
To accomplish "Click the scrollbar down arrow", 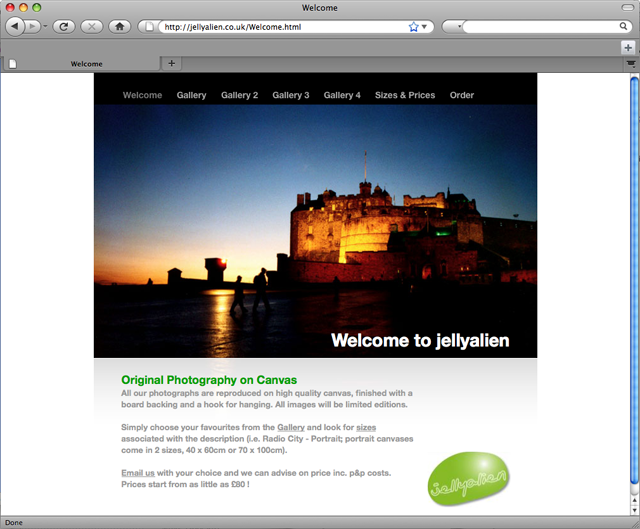I will coord(634,510).
